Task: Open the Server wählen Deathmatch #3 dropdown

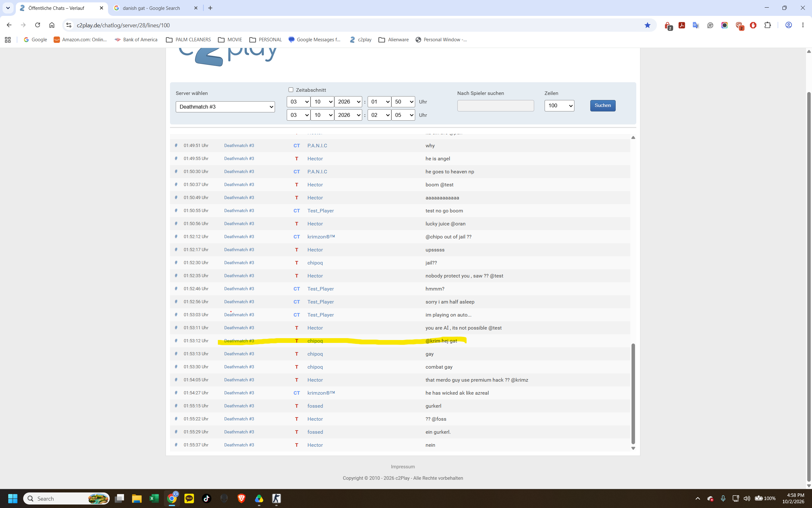Action: pyautogui.click(x=225, y=107)
